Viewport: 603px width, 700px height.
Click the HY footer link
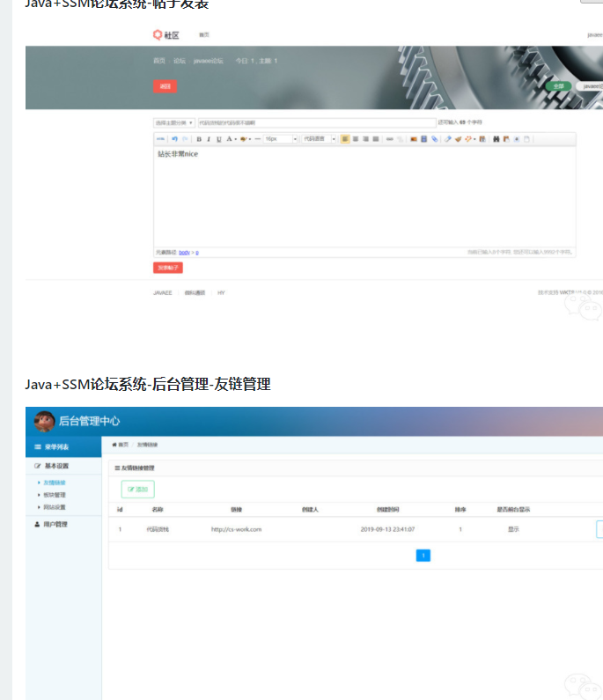pyautogui.click(x=221, y=293)
